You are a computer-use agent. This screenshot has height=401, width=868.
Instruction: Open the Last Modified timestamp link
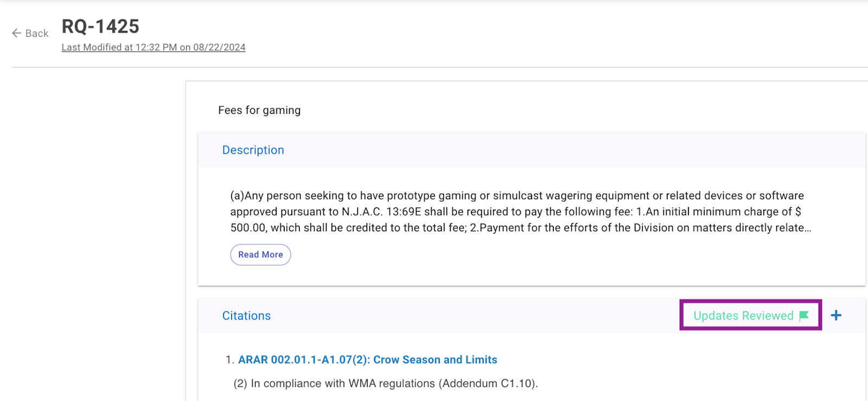[154, 47]
